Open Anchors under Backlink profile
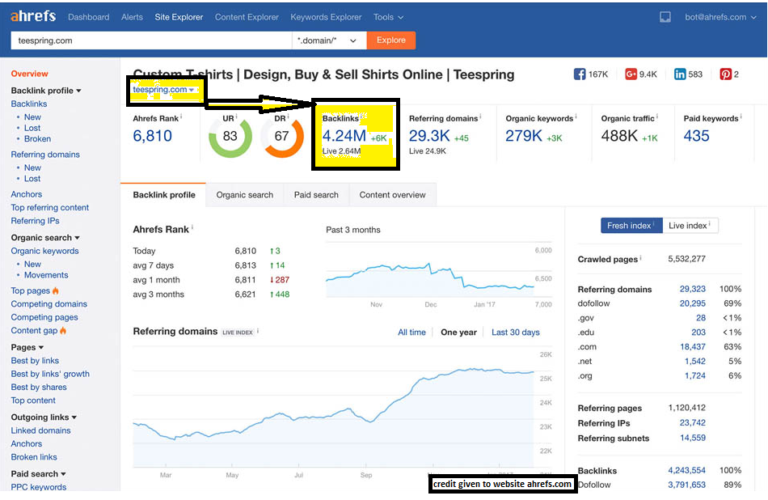 tap(26, 194)
